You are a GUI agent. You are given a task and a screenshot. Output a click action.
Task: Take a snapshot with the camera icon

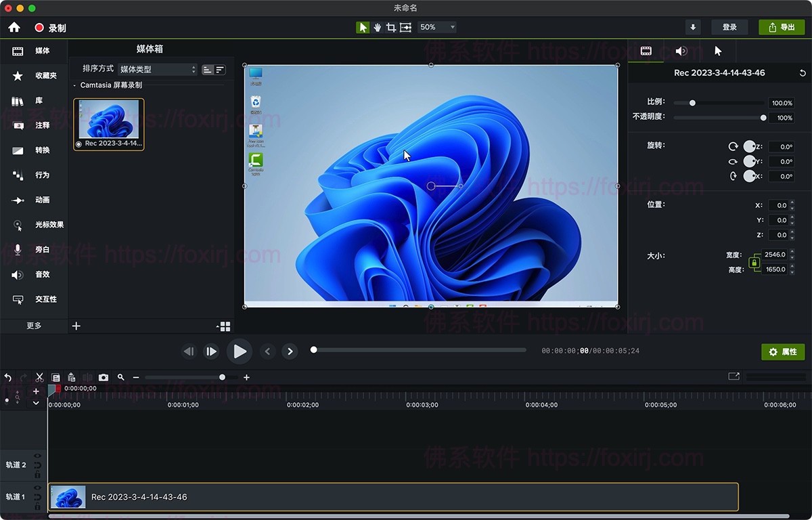point(103,377)
